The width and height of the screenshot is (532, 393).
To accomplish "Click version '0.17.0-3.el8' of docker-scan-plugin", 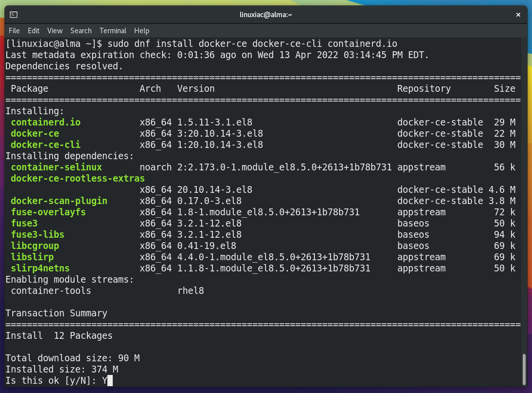I will [x=209, y=201].
